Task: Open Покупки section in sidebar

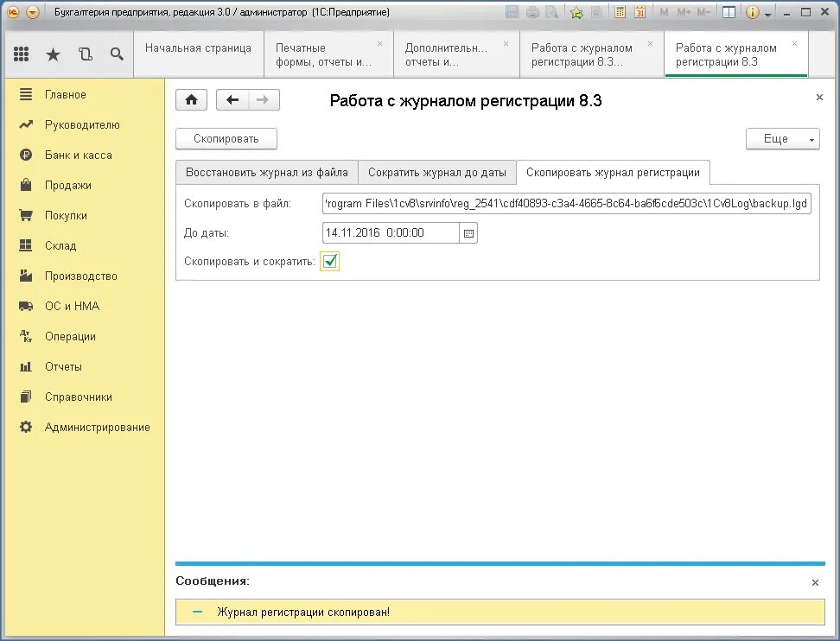Action: pos(66,216)
